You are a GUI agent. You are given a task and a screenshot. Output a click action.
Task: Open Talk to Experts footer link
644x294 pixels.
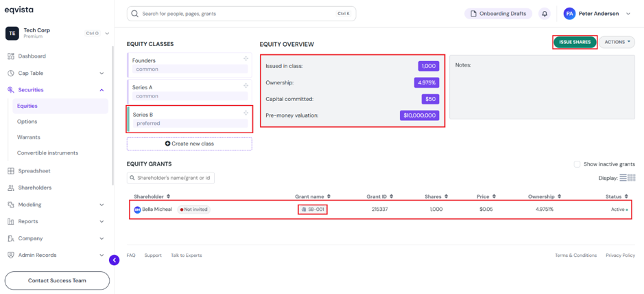[x=187, y=256]
